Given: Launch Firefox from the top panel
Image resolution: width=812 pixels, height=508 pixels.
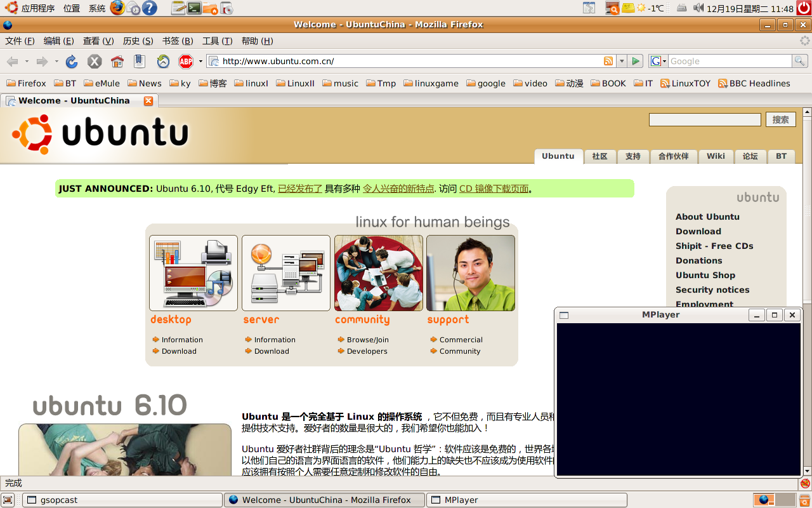Looking at the screenshot, I should pos(117,8).
